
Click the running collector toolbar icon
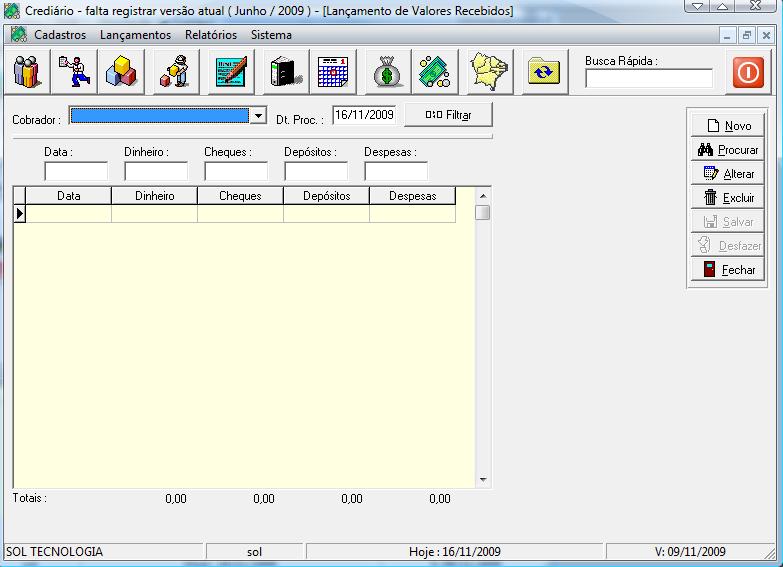point(74,72)
